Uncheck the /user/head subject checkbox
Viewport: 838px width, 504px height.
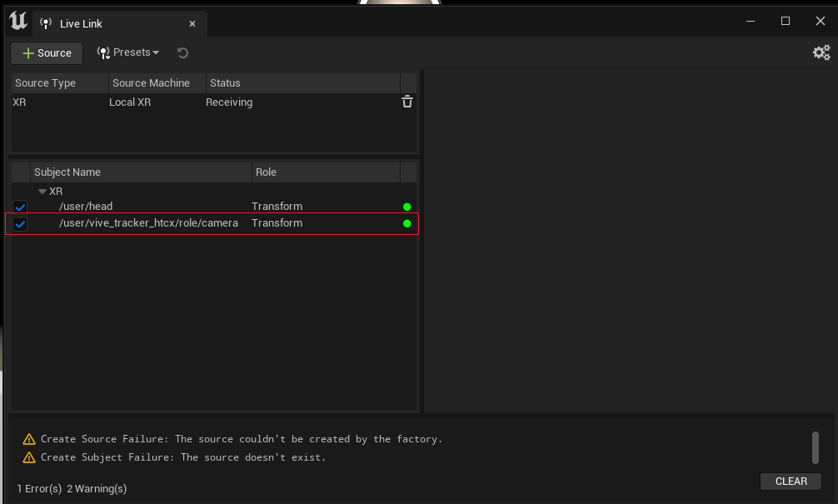(x=19, y=206)
